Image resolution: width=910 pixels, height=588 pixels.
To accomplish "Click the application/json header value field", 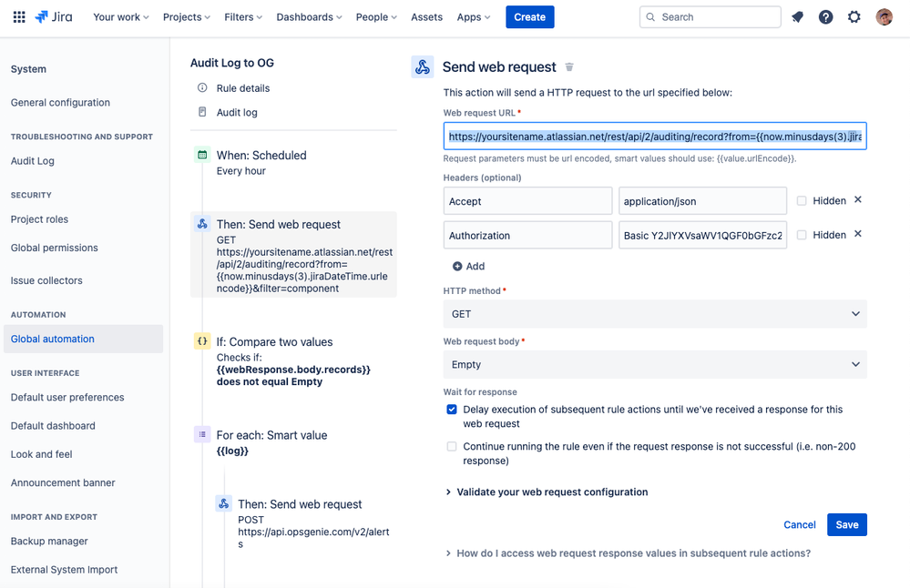I will pos(703,200).
